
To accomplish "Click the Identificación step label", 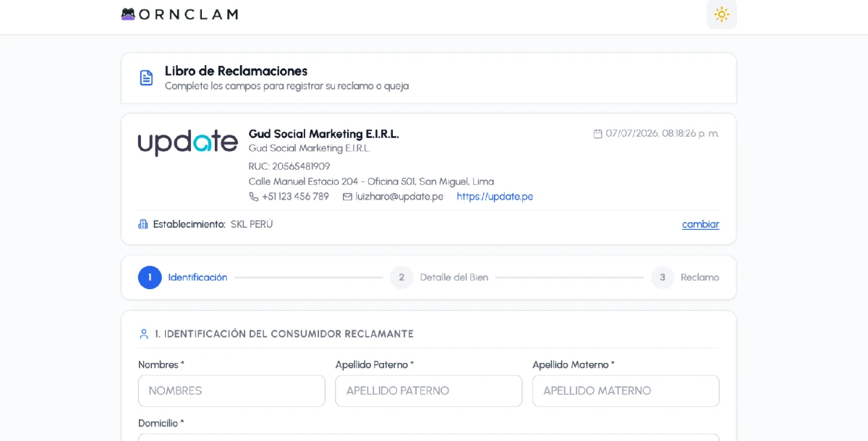I will (197, 278).
